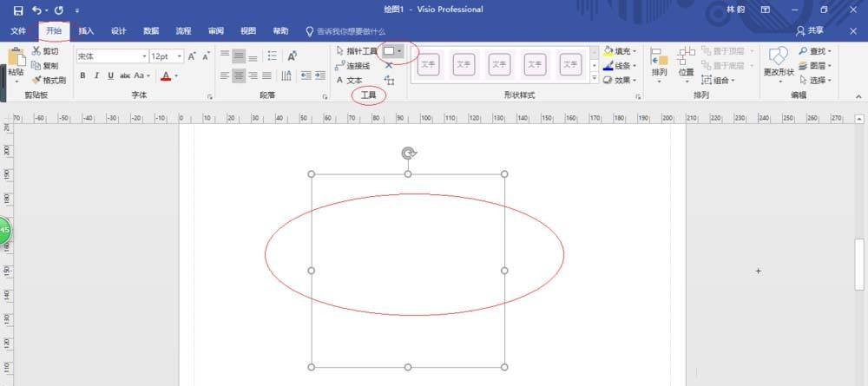Collapse the ribbon with the chevron
Image resolution: width=868 pixels, height=386 pixels.
[x=858, y=96]
